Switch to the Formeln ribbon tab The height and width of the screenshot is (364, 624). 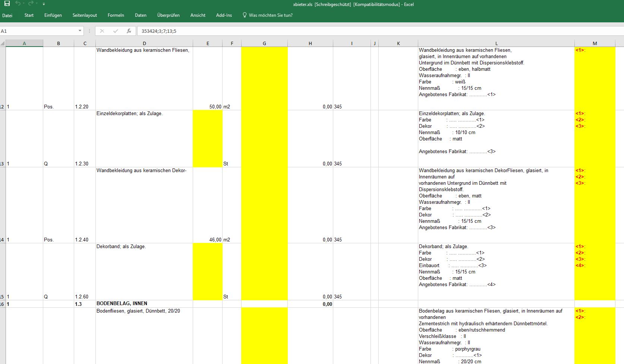(x=116, y=15)
